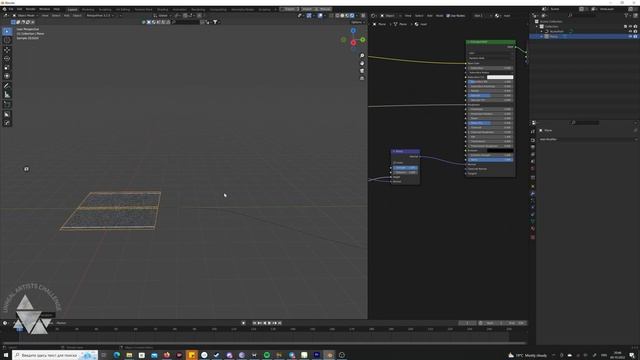640x360 pixels.
Task: Click the red X axis gizmo ball
Action: [x=353, y=42]
